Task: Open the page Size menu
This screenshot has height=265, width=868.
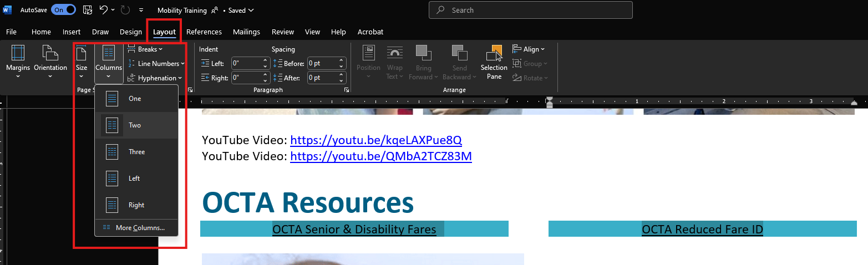Action: tap(82, 62)
